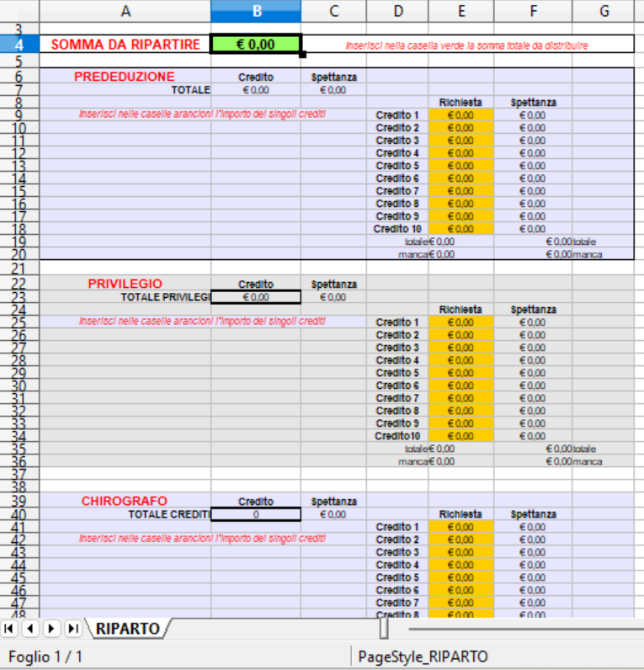644x670 pixels.
Task: Select column E header
Action: point(461,11)
